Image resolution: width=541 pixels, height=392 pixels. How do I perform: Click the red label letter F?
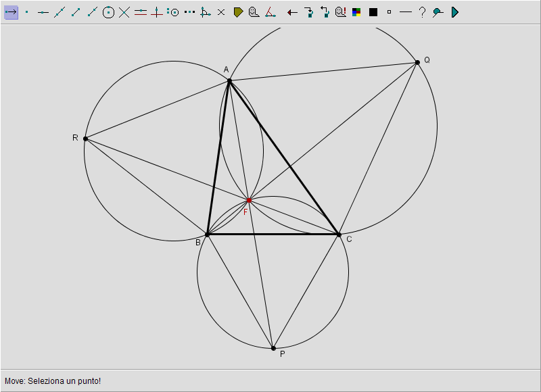click(245, 212)
